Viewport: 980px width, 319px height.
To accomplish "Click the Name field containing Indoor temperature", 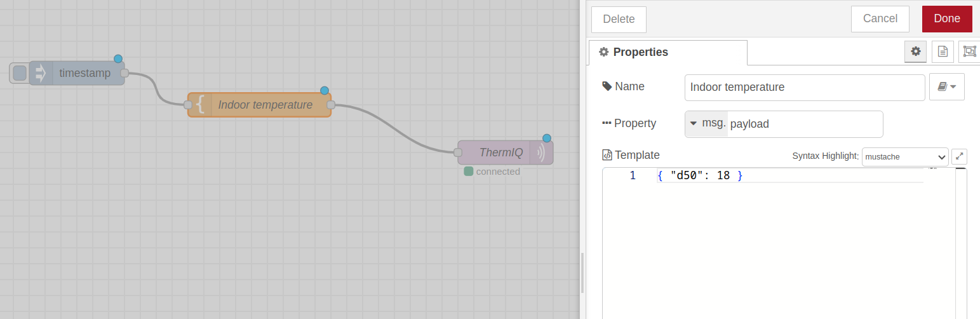I will click(804, 87).
